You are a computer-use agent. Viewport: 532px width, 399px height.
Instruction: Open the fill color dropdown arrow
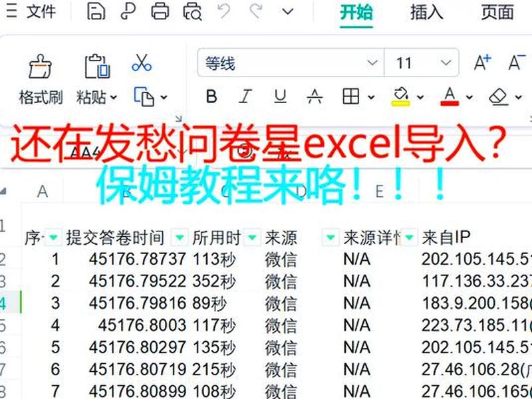[420, 97]
